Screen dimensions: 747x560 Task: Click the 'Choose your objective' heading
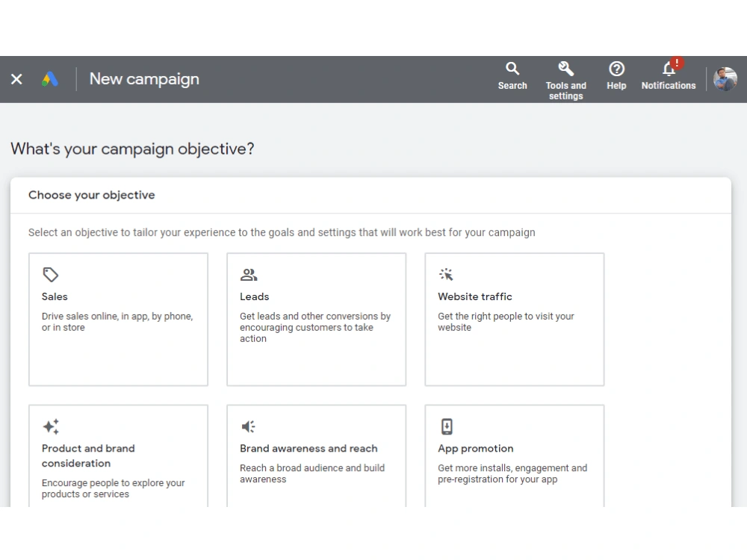pyautogui.click(x=91, y=195)
